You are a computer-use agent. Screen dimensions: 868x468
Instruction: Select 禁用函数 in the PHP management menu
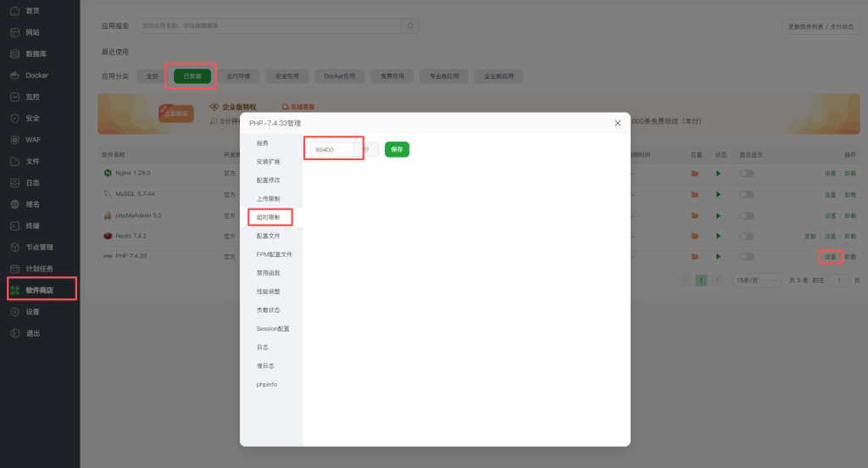click(x=268, y=273)
